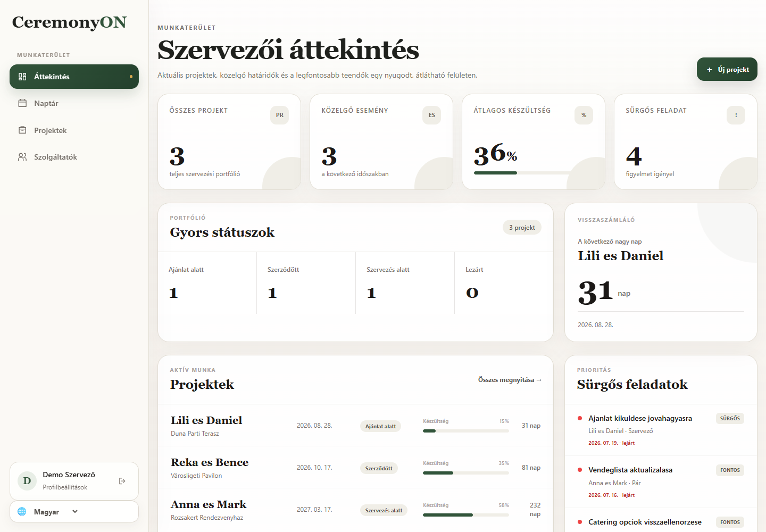Click Duna Parti Terasz venue text
766x532 pixels.
click(195, 434)
